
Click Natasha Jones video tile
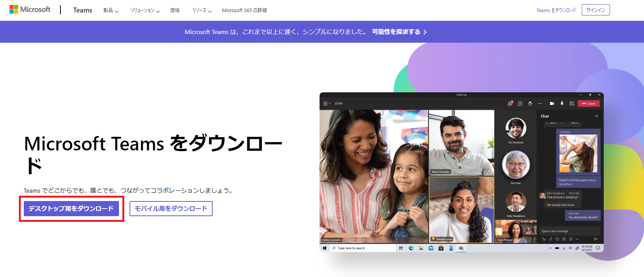point(462,210)
